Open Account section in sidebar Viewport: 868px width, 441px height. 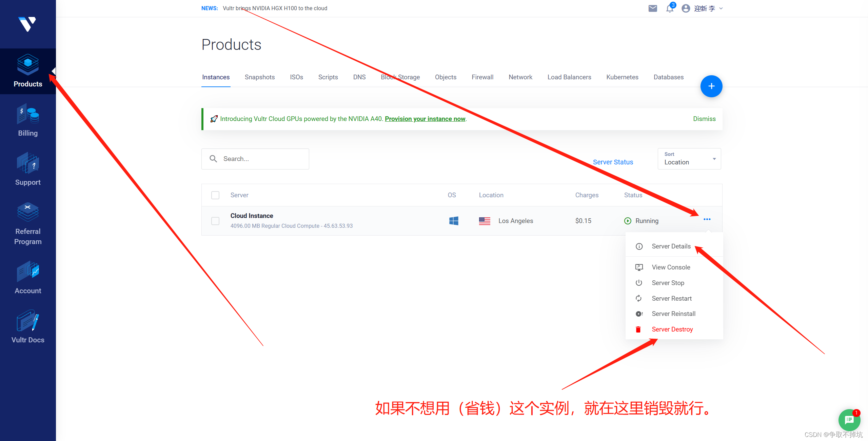[28, 278]
